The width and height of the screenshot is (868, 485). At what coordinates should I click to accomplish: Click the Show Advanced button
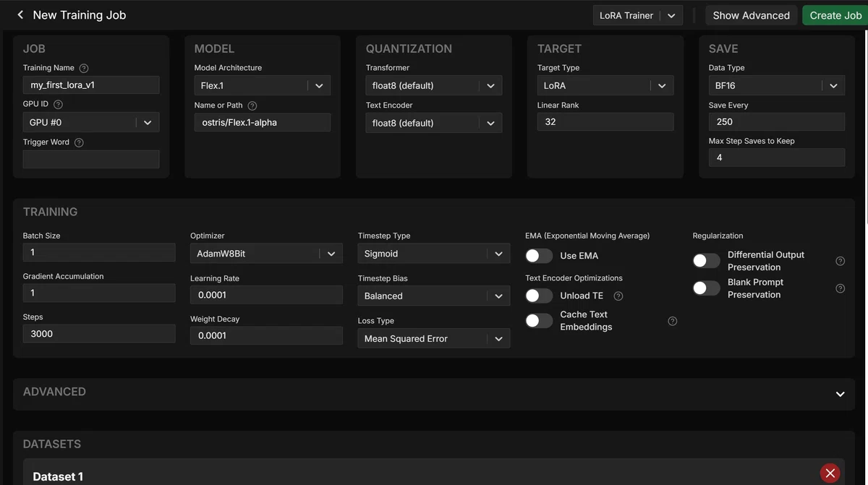(751, 15)
